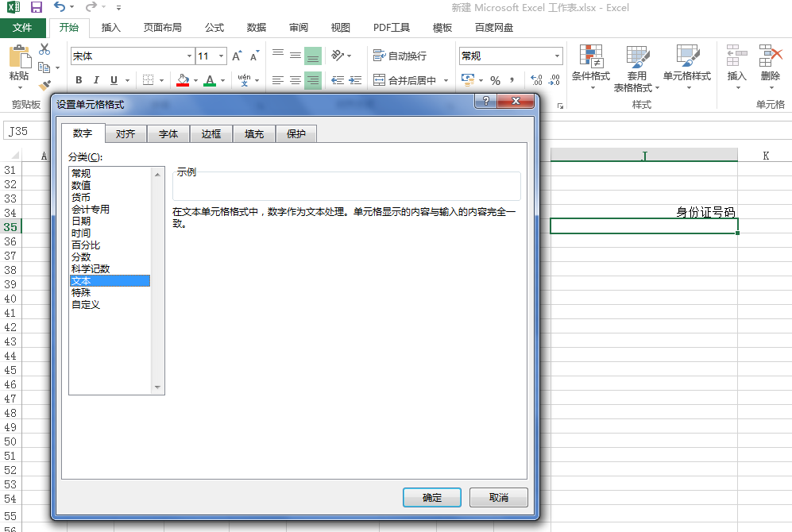Align cell text to the vertical middle

[x=296, y=55]
